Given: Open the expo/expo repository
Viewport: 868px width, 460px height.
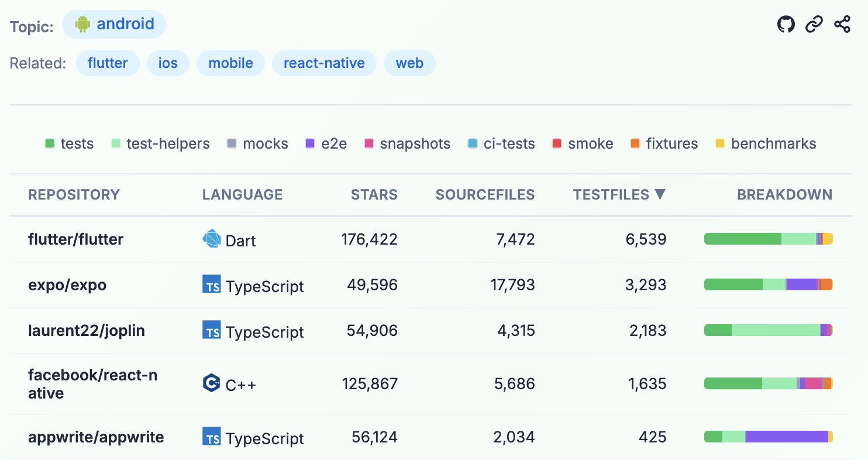Looking at the screenshot, I should [x=67, y=284].
